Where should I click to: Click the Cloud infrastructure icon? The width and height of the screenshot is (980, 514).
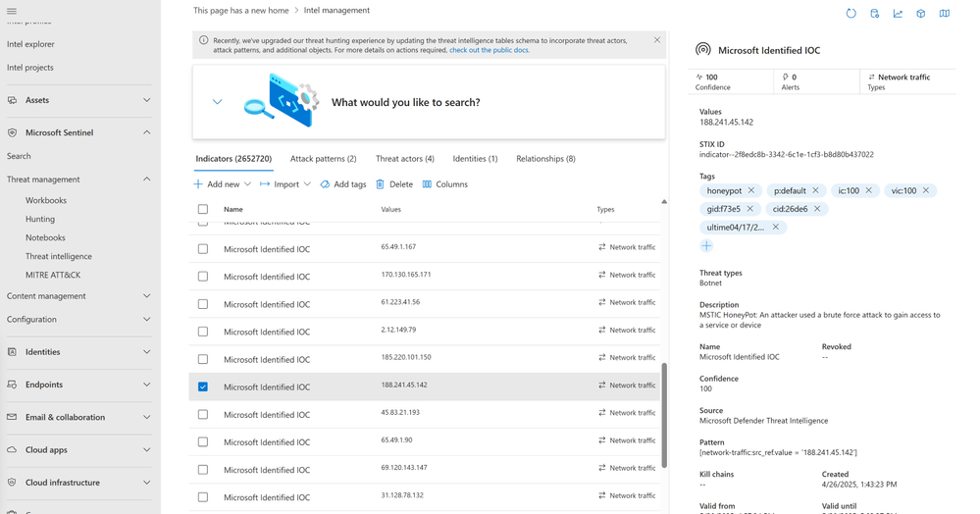point(12,482)
